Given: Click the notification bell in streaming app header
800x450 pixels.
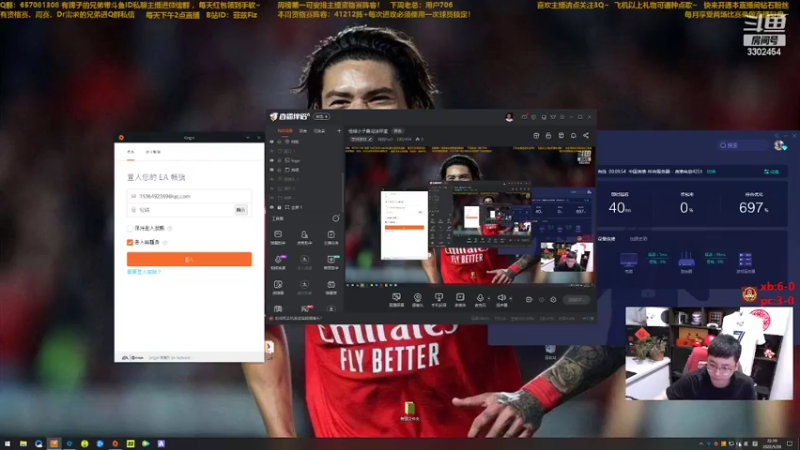Looking at the screenshot, I should point(573,135).
